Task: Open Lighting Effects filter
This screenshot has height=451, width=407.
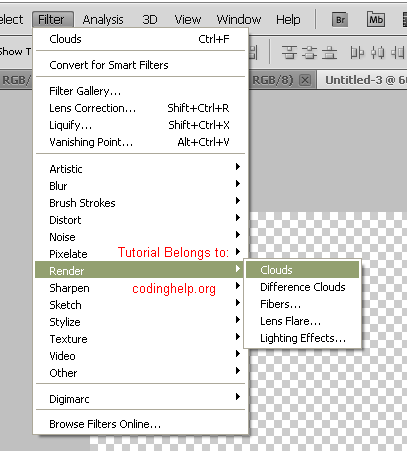Action: click(x=302, y=338)
